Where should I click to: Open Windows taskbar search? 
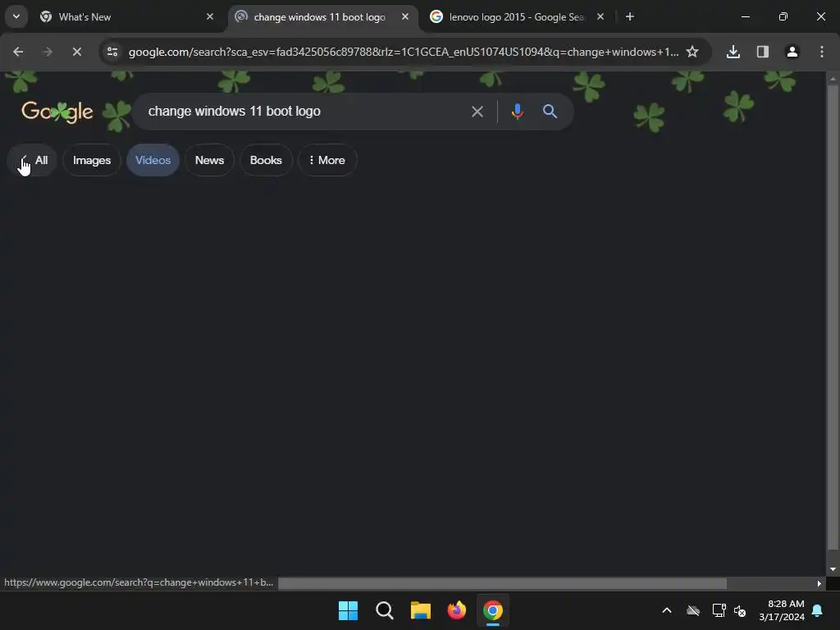tap(384, 610)
